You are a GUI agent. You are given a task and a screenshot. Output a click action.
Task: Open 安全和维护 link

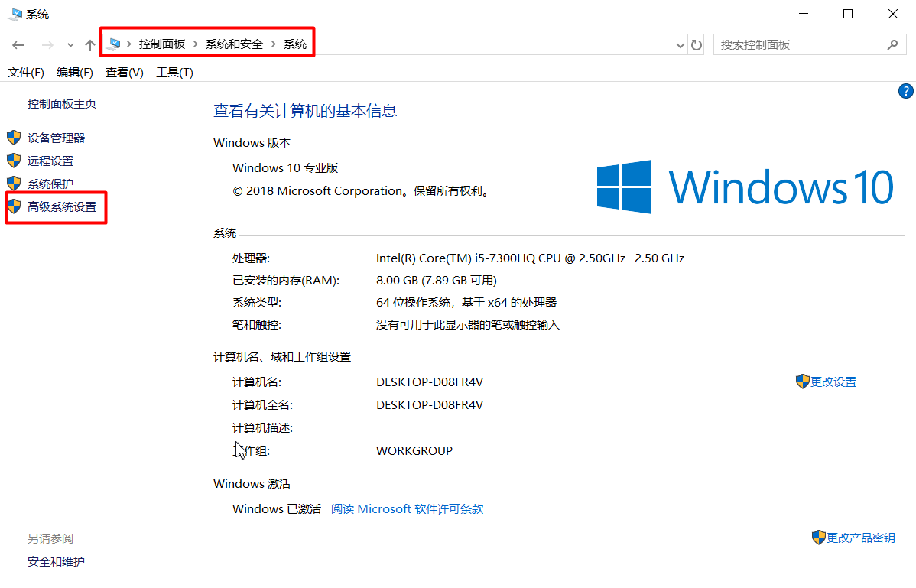pos(56,562)
